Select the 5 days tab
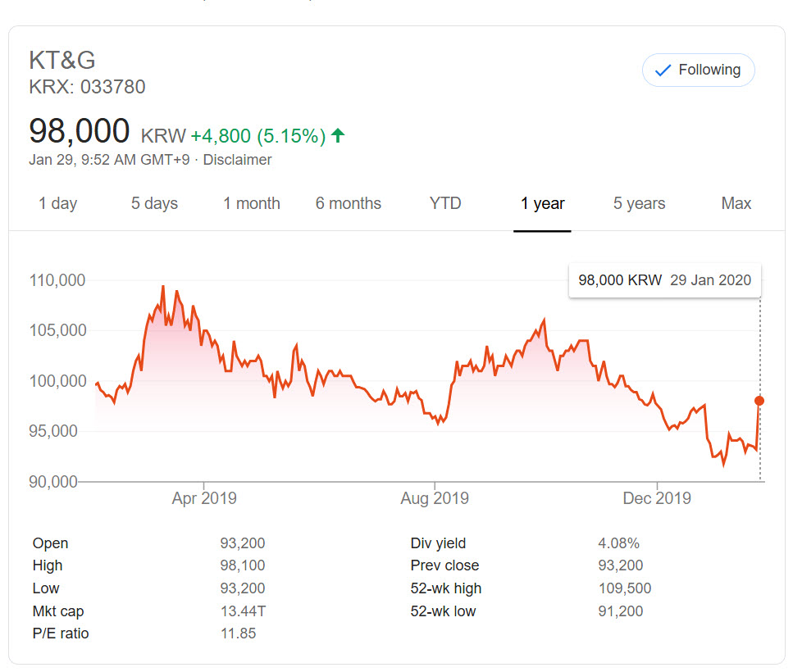The height and width of the screenshot is (672, 793). [x=154, y=203]
